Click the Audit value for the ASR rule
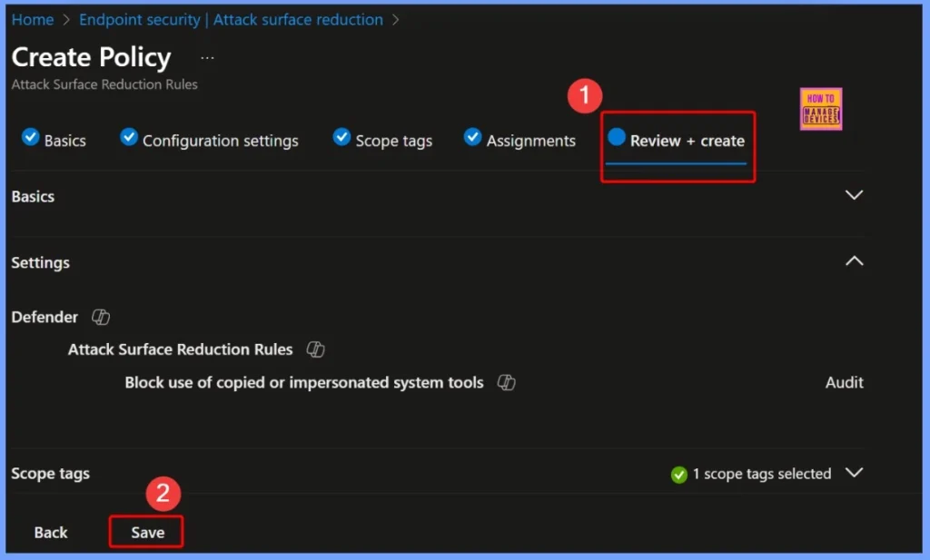 coord(844,382)
